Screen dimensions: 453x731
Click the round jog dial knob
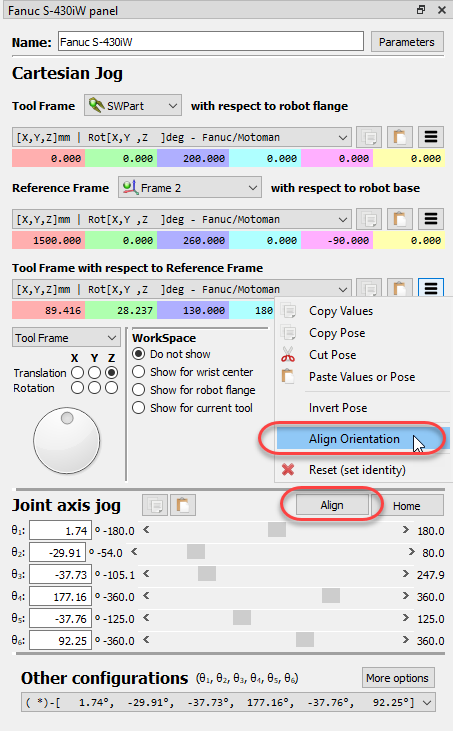[x=66, y=440]
